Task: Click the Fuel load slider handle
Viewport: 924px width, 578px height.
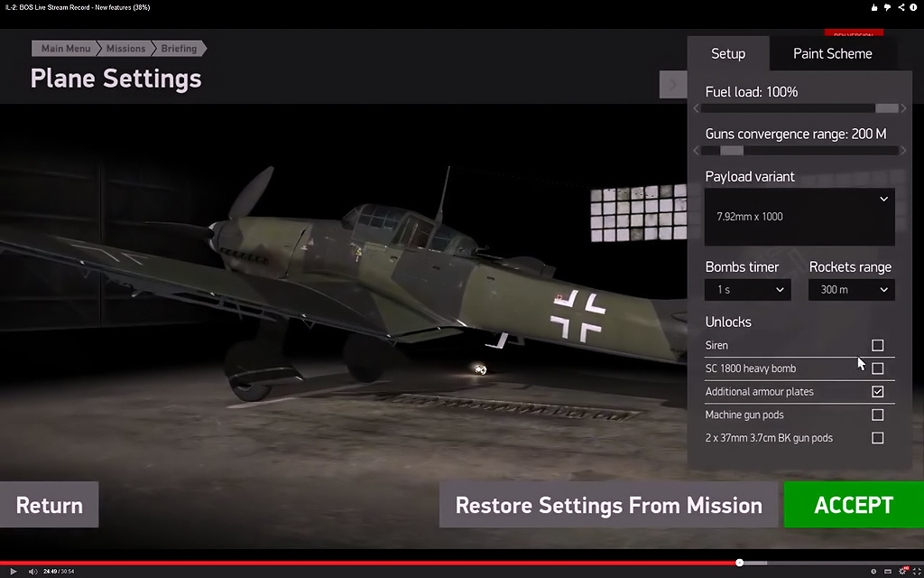Action: (887, 108)
